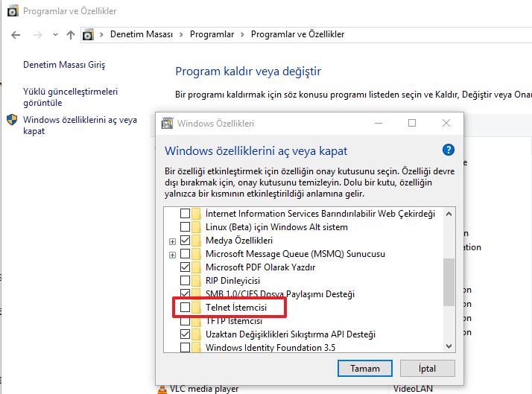
Task: Open the blue help question mark icon
Action: coord(449,150)
